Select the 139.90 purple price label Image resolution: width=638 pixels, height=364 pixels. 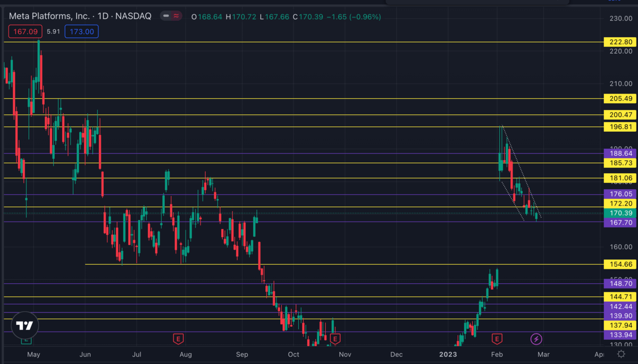click(620, 316)
